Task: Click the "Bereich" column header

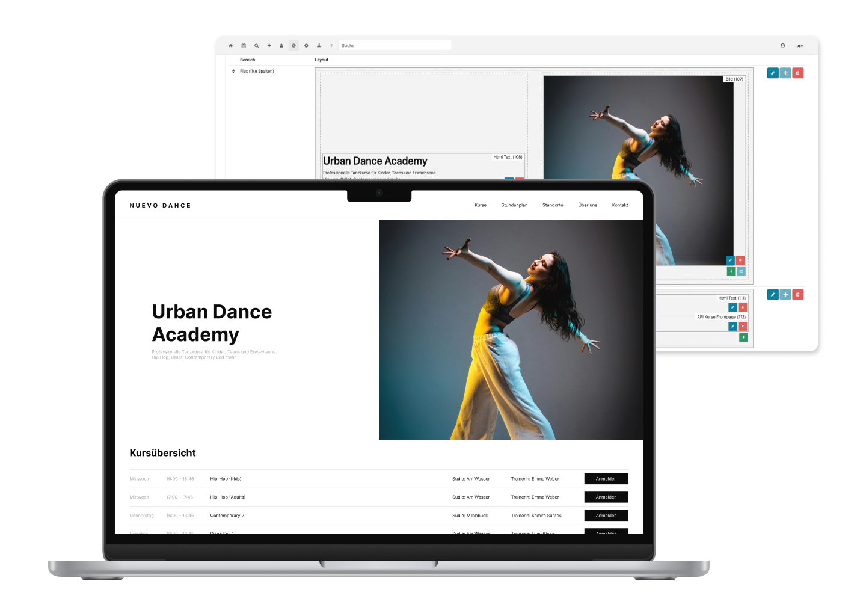Action: 248,60
